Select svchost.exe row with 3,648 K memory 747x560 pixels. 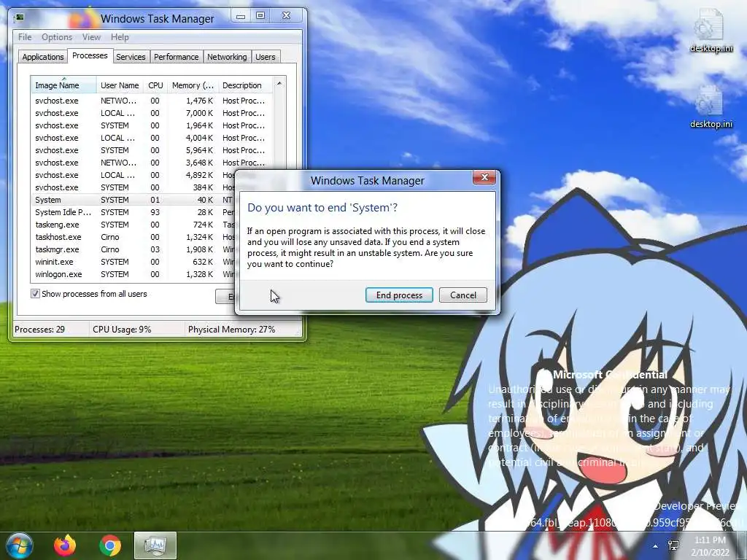coord(152,163)
